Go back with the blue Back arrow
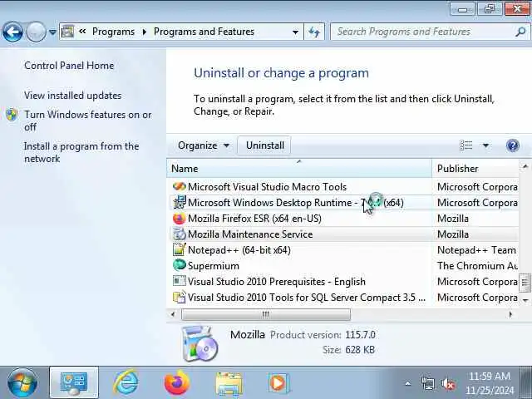Viewport: 532px width, 399px height. (12, 32)
